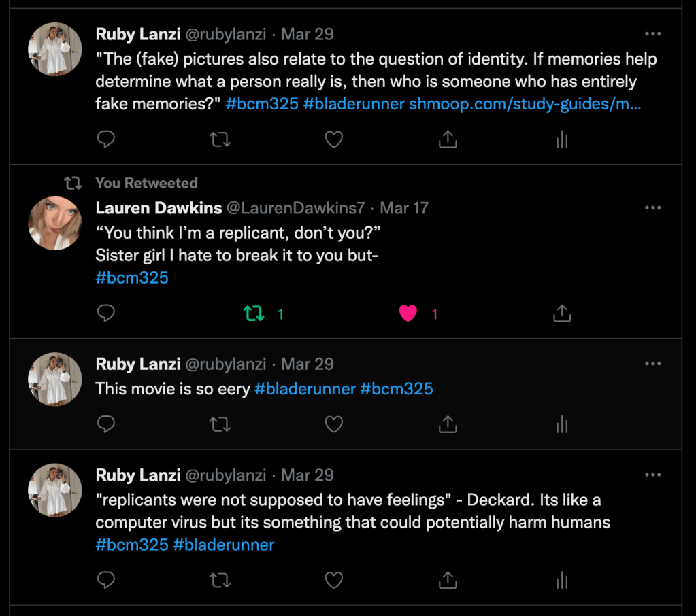The height and width of the screenshot is (616, 696).
Task: Open Lauren Dawkins' profile picture
Action: [54, 223]
